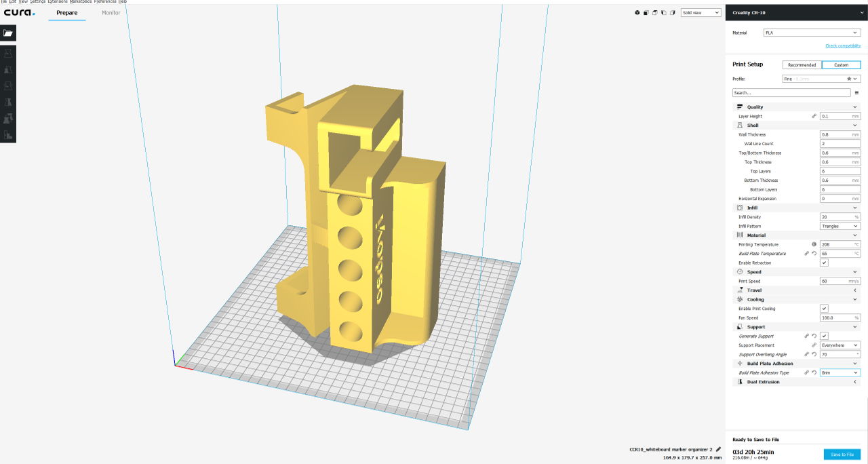Select the Custom print setup mode
Screen dimensions: 868x464
[x=841, y=65]
